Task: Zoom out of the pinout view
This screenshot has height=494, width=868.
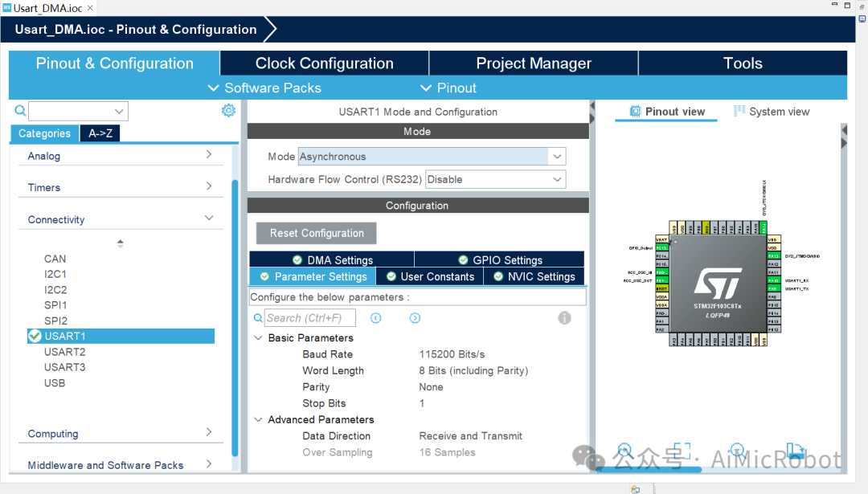Action: [737, 451]
